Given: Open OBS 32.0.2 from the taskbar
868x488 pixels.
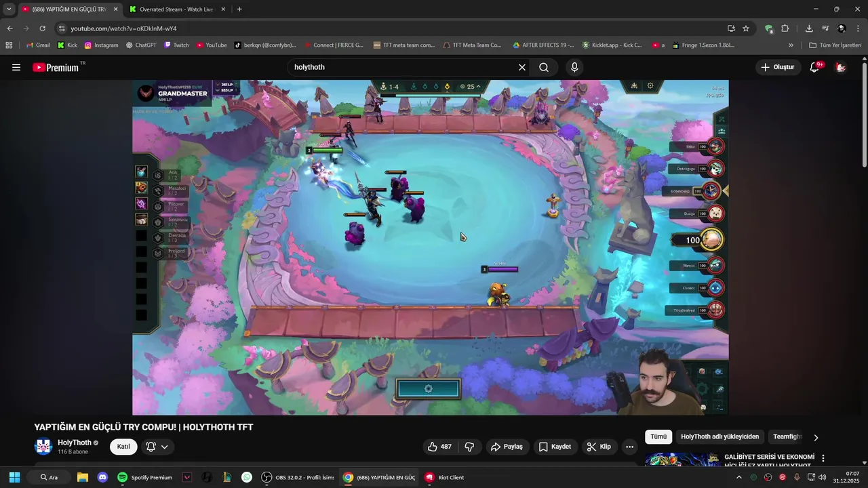Looking at the screenshot, I should point(298,477).
